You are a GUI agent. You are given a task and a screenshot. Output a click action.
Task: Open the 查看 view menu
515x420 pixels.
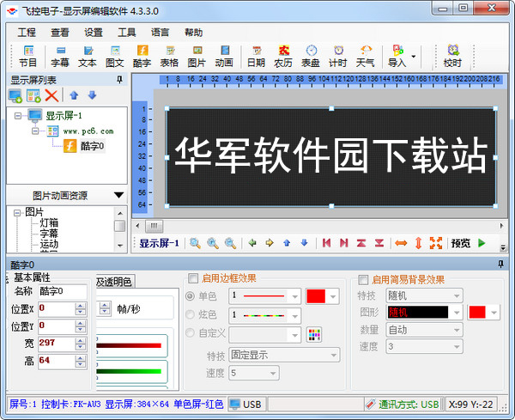point(60,33)
